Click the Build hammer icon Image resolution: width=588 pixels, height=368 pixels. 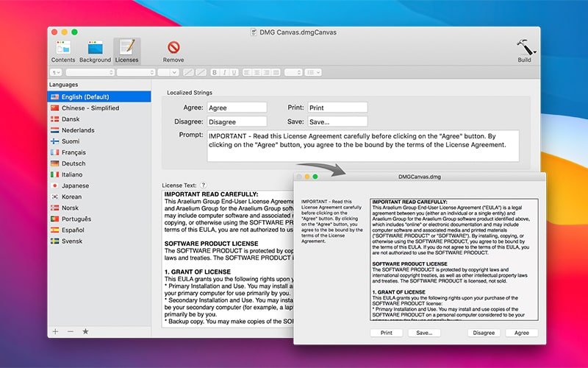(x=525, y=50)
